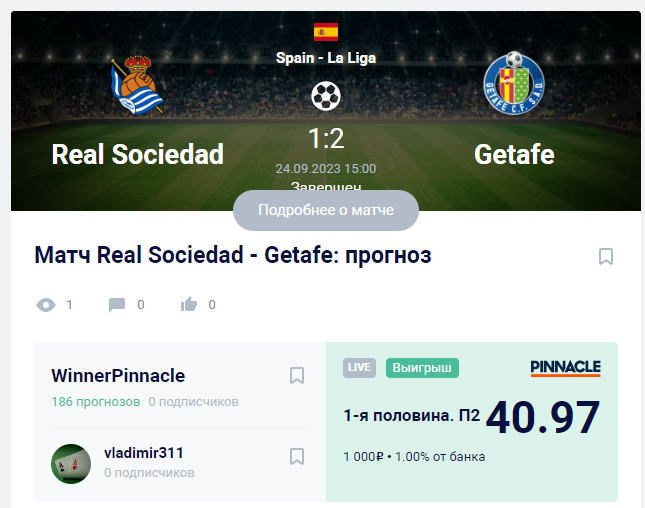Bookmark the WinnerPinnacle strategy

point(297,376)
